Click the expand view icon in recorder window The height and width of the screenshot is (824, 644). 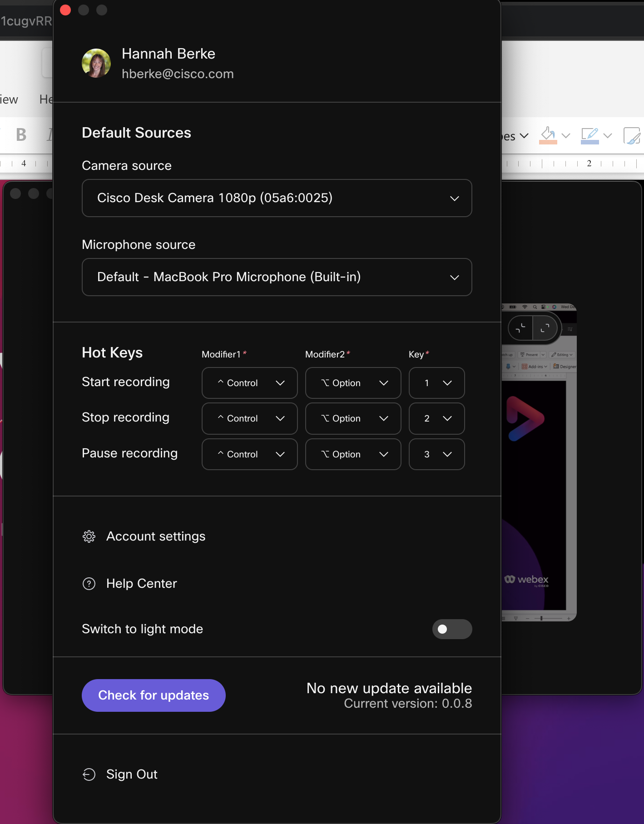click(x=545, y=328)
